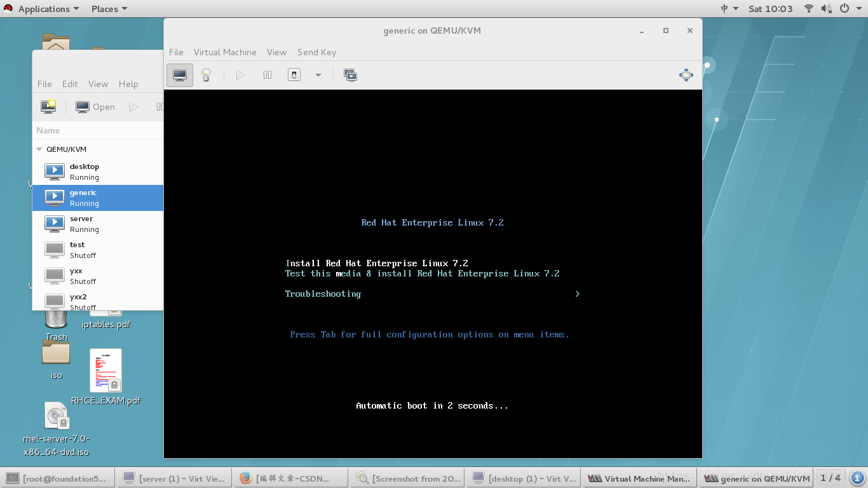Open the input method indicator dropdown
The image size is (868, 488).
[x=729, y=9]
